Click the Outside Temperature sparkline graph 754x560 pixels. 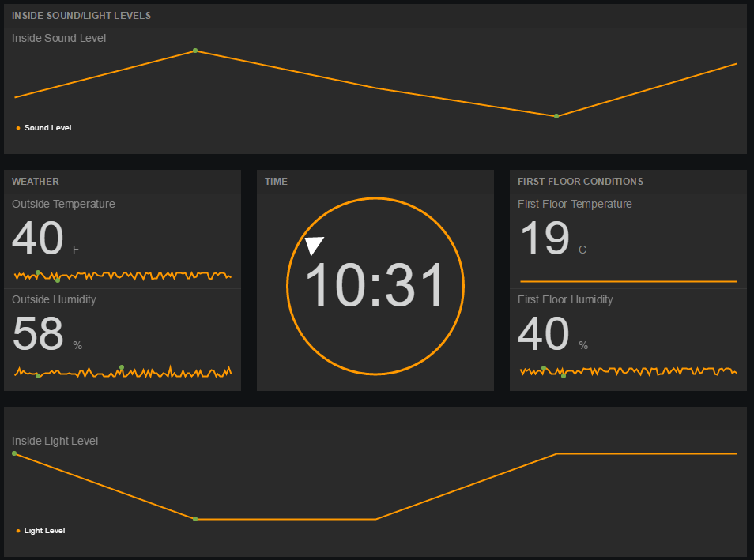(x=123, y=275)
